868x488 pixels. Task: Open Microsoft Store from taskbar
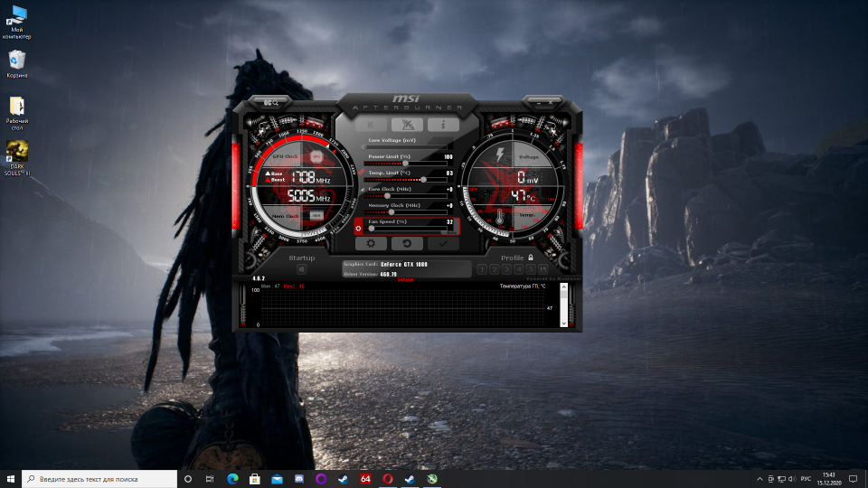255,479
